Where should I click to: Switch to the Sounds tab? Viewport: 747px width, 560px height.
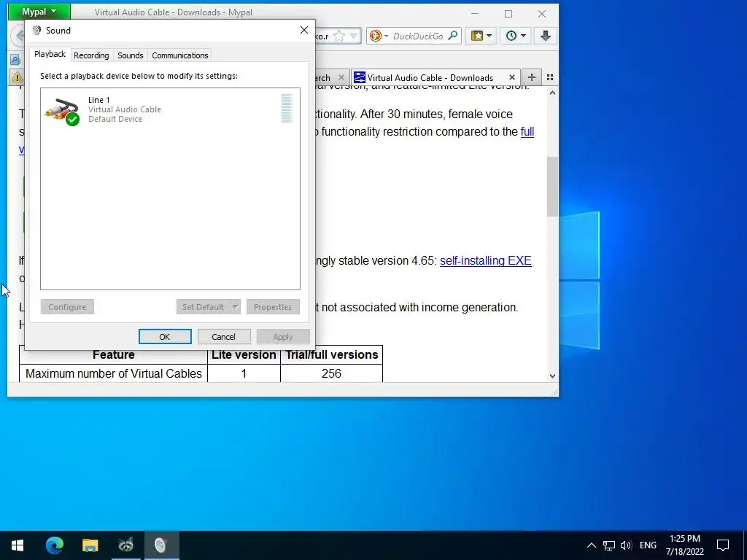pyautogui.click(x=130, y=55)
